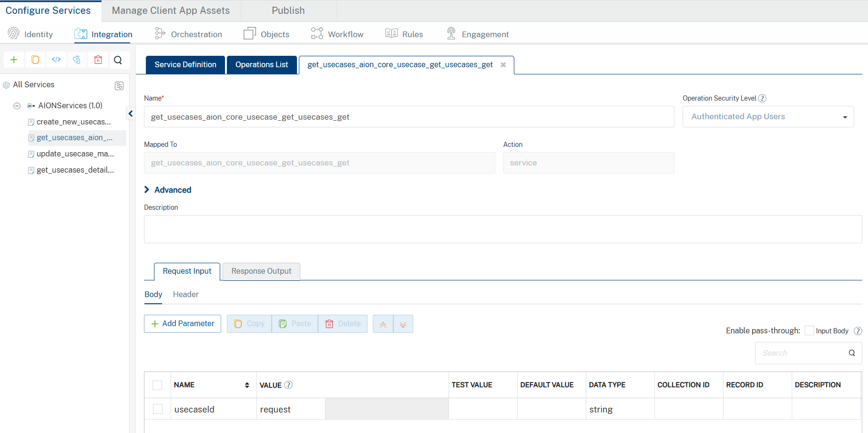Screen dimensions: 868x433
Task: Delete the selected service with the trash icon
Action: click(98, 60)
